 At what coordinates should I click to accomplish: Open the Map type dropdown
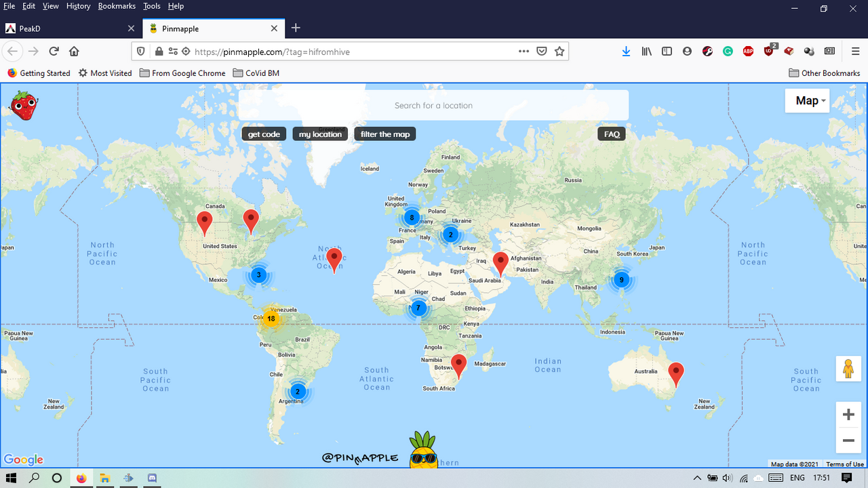click(807, 101)
